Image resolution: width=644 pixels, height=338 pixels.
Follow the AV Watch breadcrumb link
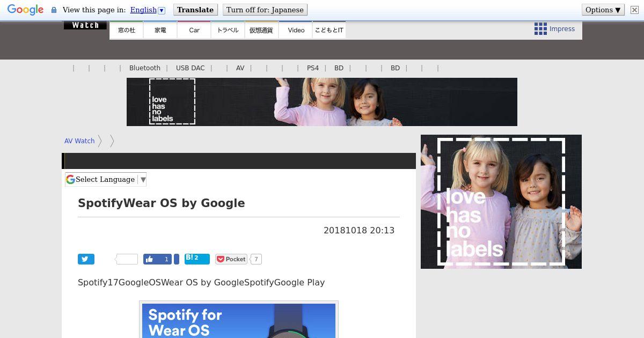coord(79,141)
